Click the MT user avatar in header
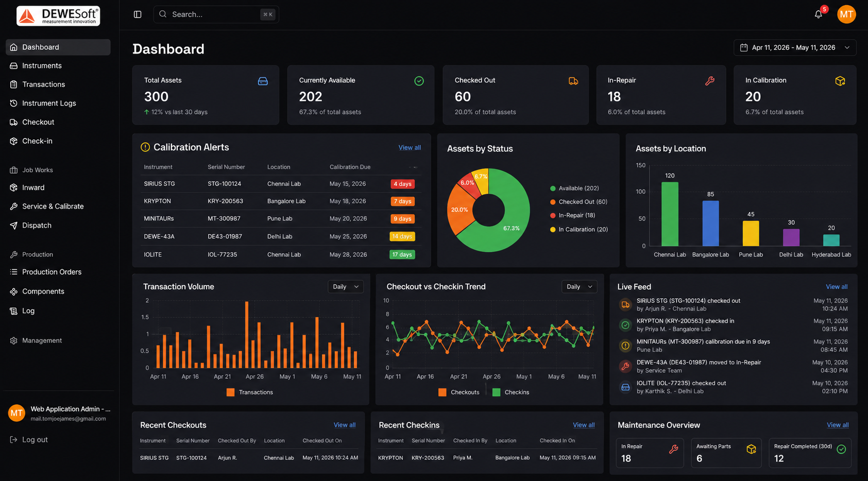Screen dimensions: 868x481 pos(846,14)
